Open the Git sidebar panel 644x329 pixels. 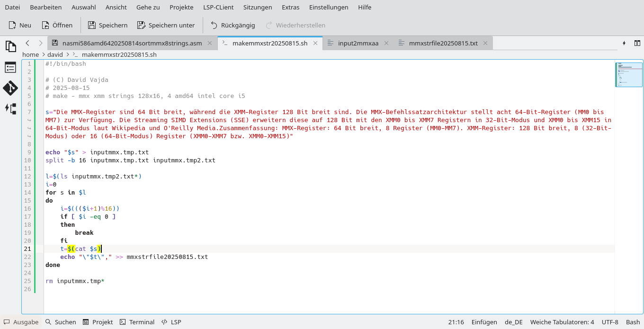pos(10,88)
